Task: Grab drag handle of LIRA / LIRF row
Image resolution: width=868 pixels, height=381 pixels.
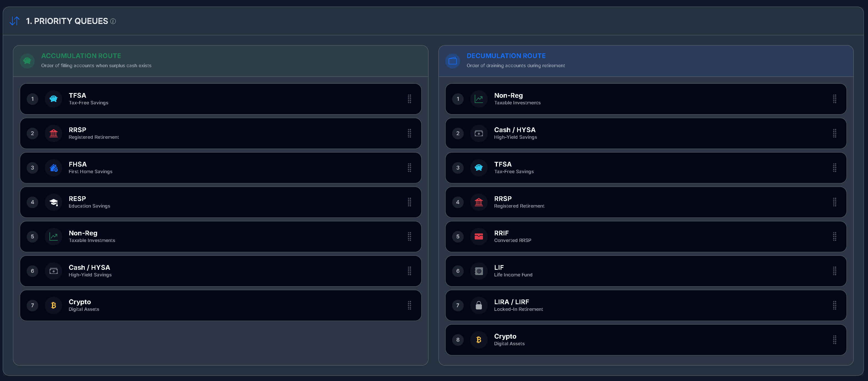Action: coord(835,305)
